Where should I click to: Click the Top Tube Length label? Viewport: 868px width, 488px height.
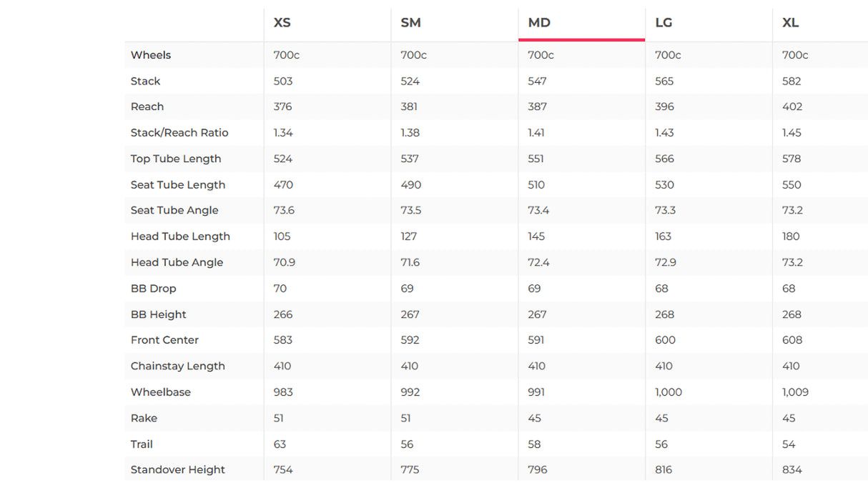pyautogui.click(x=176, y=159)
